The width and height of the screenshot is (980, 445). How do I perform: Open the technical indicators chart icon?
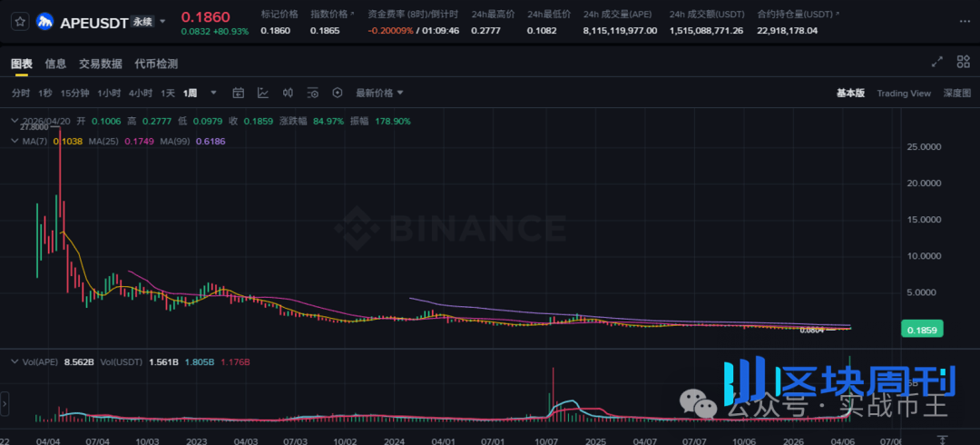click(x=263, y=93)
